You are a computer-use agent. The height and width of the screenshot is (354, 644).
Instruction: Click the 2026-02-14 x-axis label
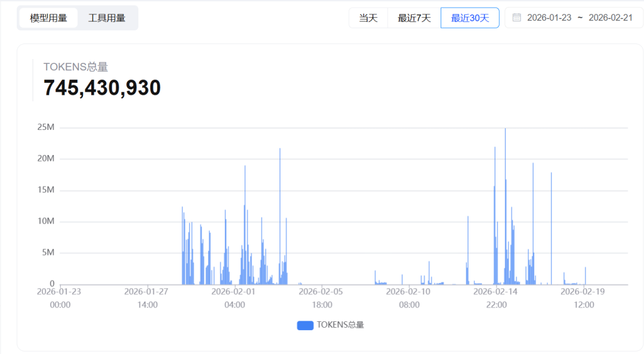496,291
